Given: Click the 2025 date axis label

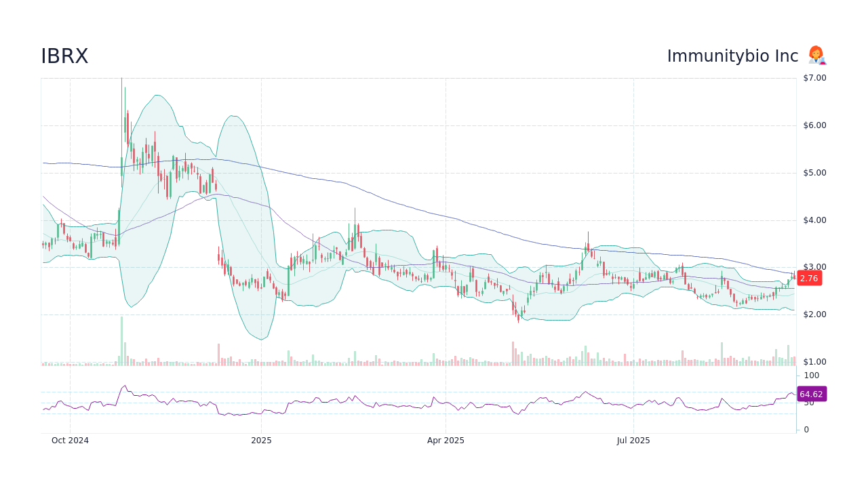Looking at the screenshot, I should (261, 441).
